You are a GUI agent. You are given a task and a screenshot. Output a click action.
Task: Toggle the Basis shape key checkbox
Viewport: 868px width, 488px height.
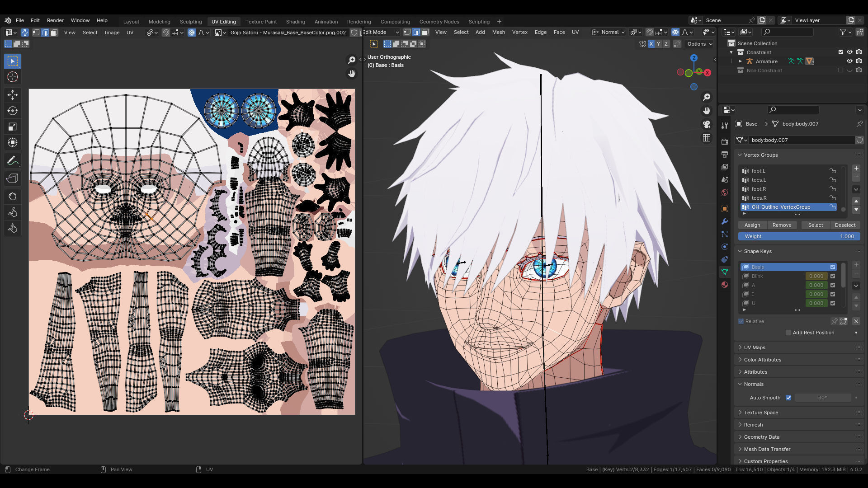[833, 267]
